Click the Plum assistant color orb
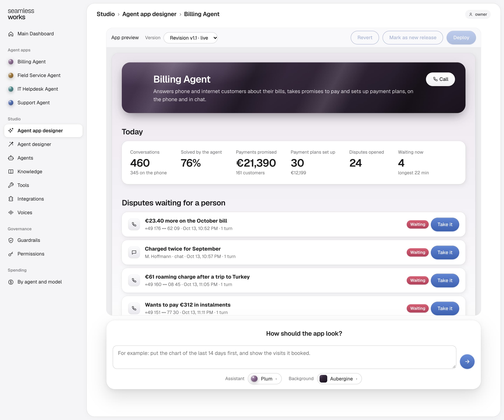 (x=254, y=379)
